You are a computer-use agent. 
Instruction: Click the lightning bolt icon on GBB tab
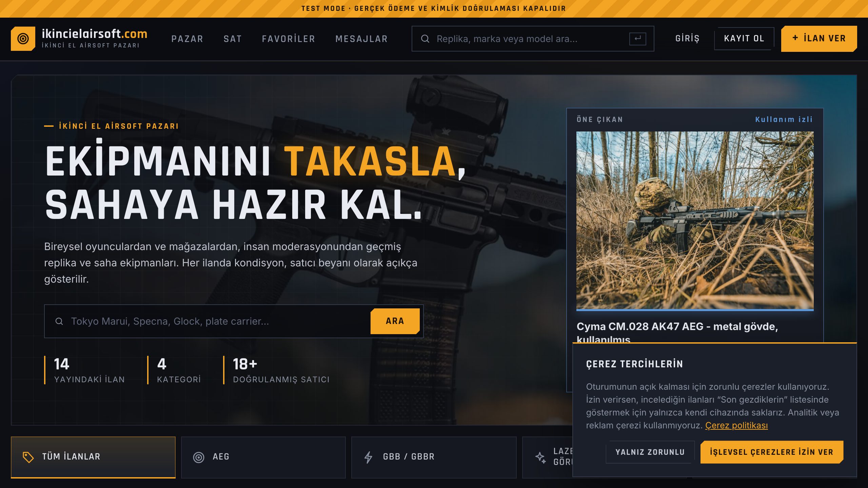(x=369, y=457)
